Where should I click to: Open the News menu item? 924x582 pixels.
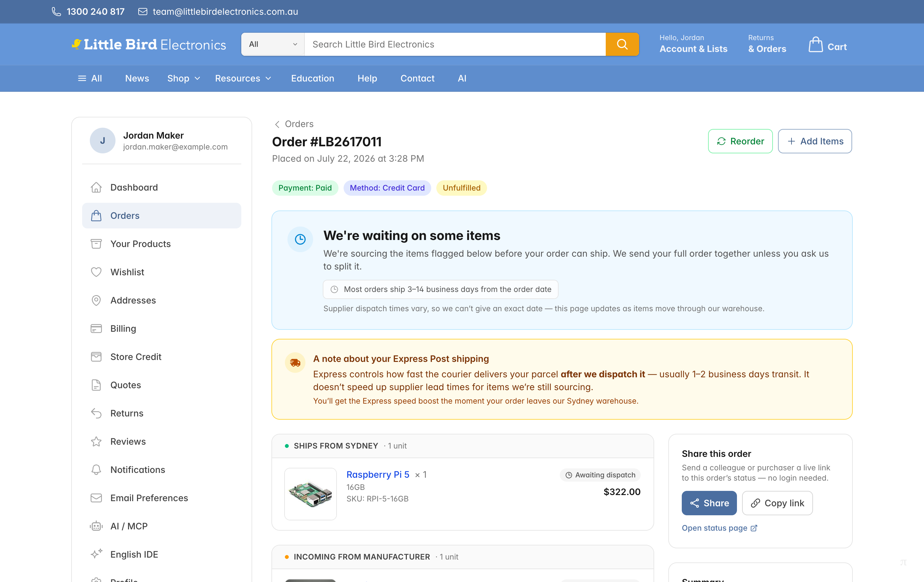pyautogui.click(x=137, y=78)
